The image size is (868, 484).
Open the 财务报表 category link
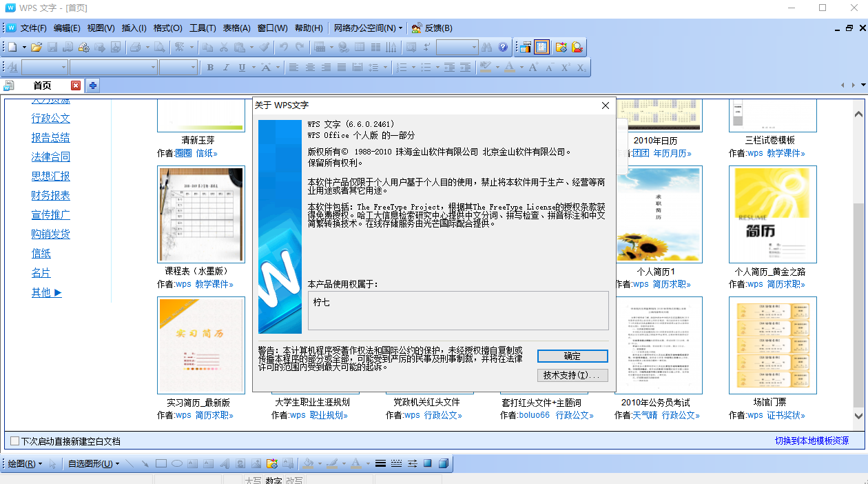[51, 195]
